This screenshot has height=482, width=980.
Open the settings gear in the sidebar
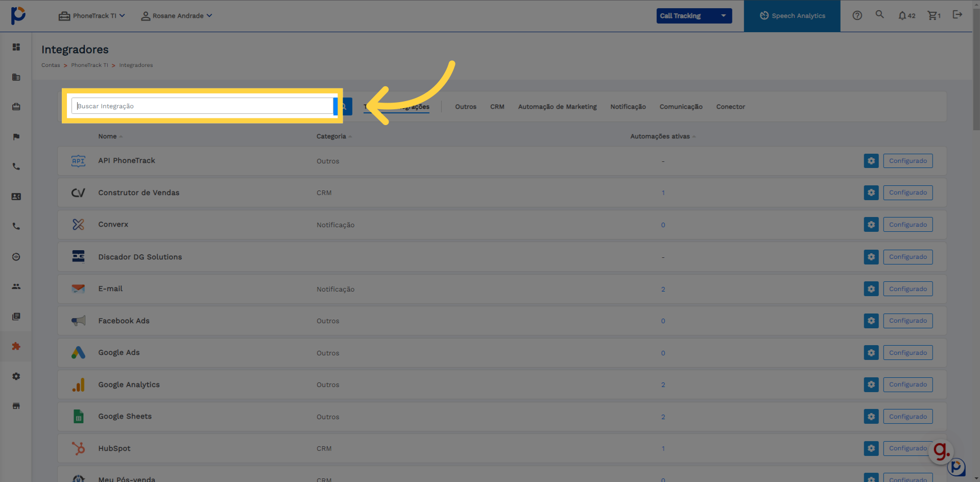[x=16, y=376]
